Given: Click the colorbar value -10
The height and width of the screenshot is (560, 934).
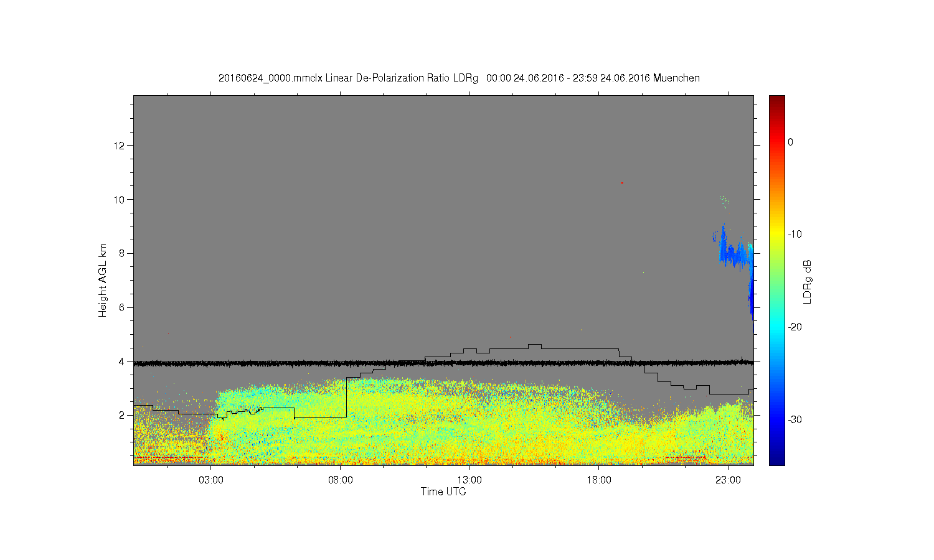Looking at the screenshot, I should pos(795,235).
